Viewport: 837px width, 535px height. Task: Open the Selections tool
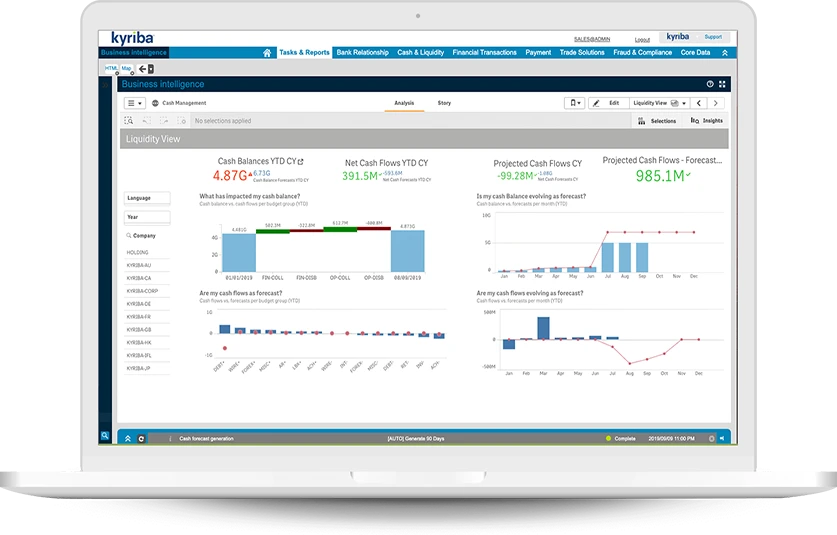point(657,121)
